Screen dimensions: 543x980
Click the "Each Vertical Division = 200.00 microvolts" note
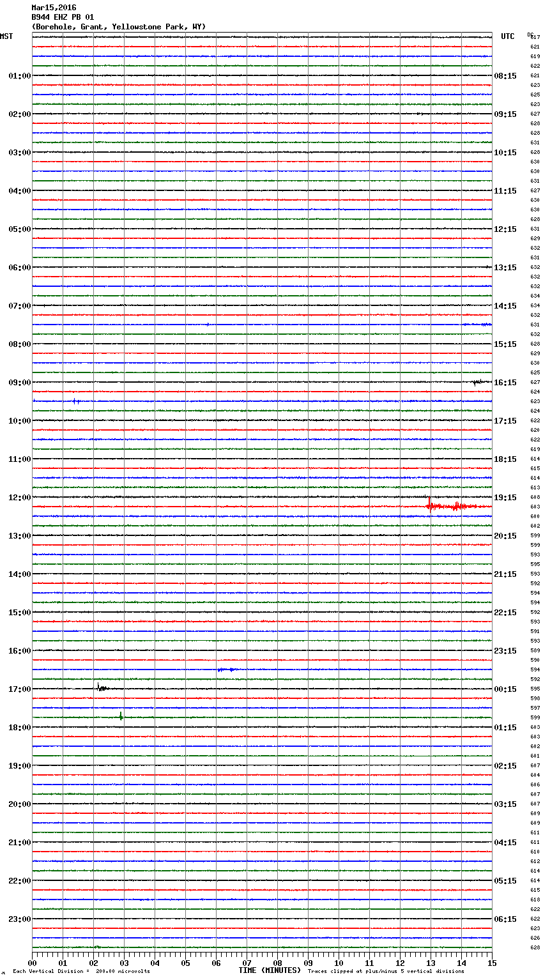(81, 971)
